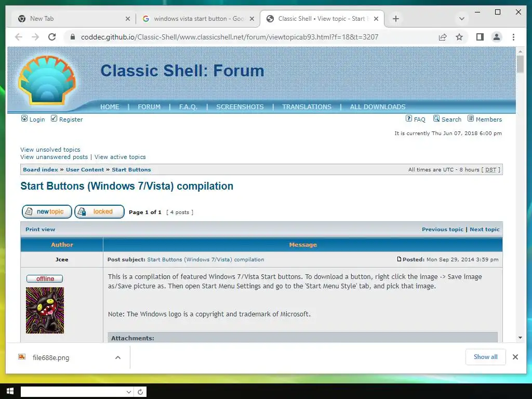Screen dimensions: 532x399
Task: Open View unanswered posts
Action: pos(54,157)
